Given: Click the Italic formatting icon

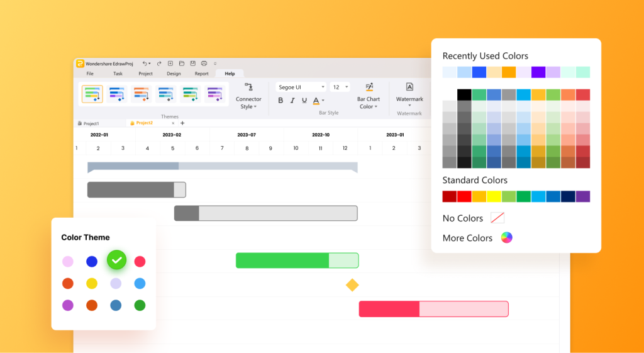Looking at the screenshot, I should 292,100.
